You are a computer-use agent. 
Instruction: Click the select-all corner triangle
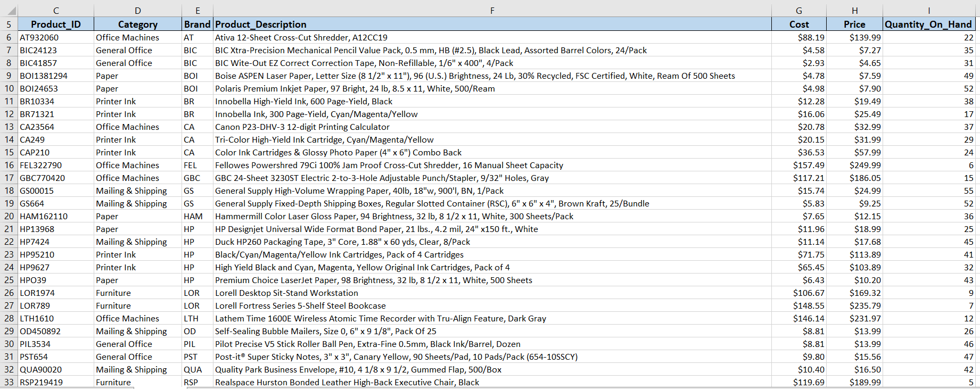pyautogui.click(x=12, y=11)
